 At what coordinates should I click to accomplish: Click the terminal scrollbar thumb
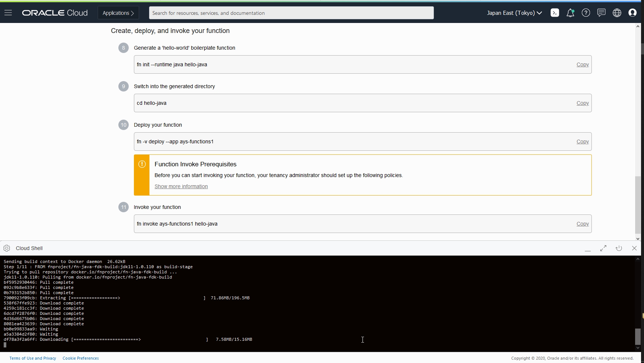pyautogui.click(x=638, y=336)
